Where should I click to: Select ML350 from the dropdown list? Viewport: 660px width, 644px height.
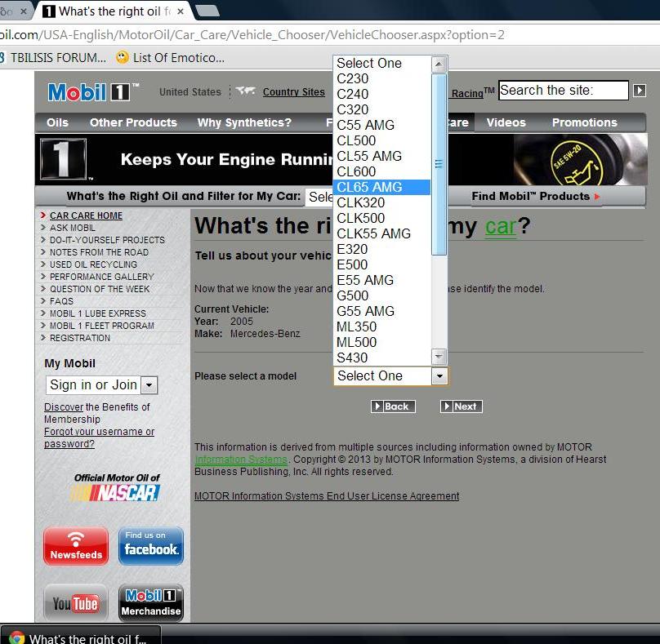pyautogui.click(x=382, y=326)
